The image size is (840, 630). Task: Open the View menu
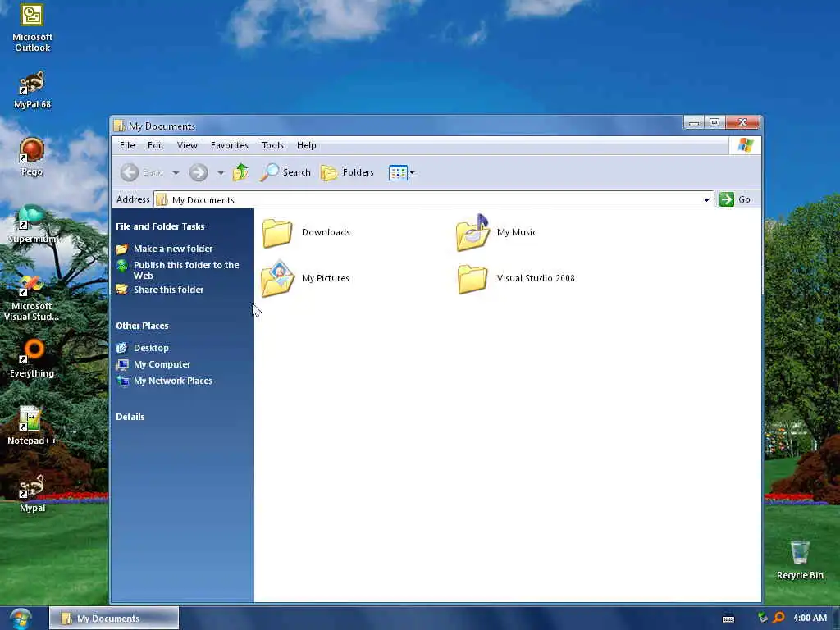point(188,145)
